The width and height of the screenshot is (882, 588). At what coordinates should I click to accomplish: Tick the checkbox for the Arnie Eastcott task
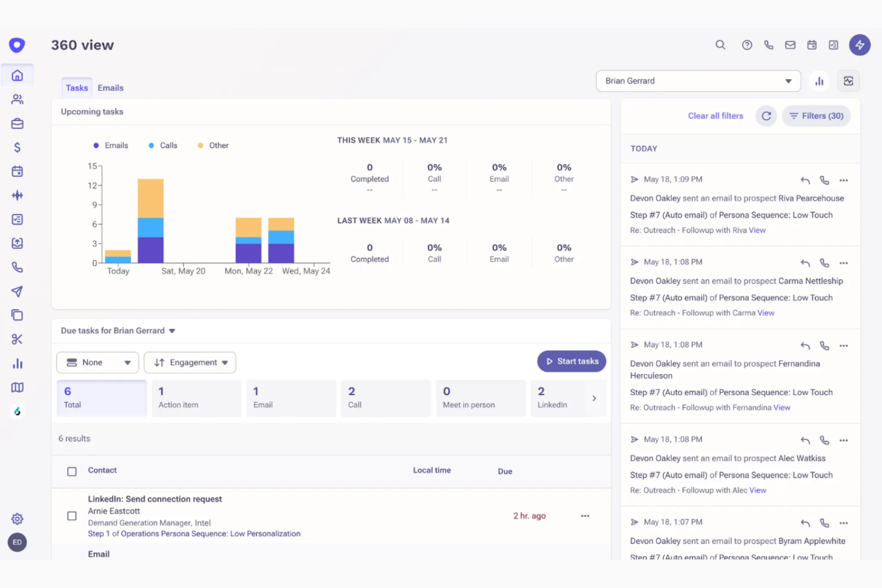pyautogui.click(x=72, y=516)
